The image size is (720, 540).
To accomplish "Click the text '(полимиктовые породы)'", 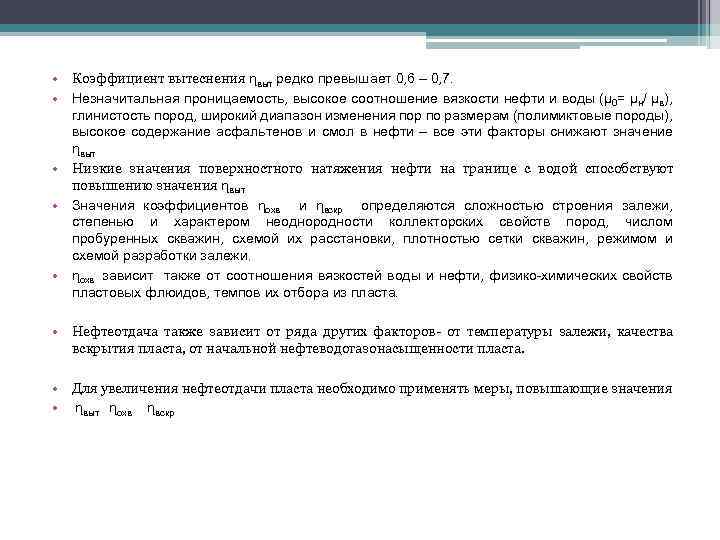I will pyautogui.click(x=593, y=116).
